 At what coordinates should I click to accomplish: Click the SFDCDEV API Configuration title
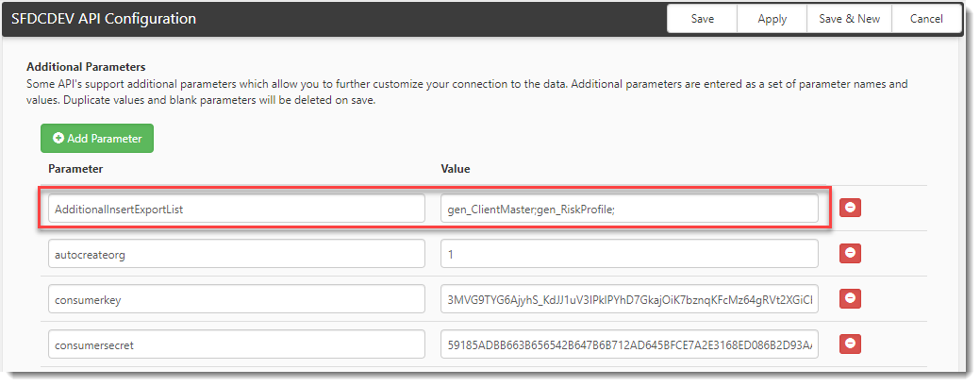[x=104, y=18]
